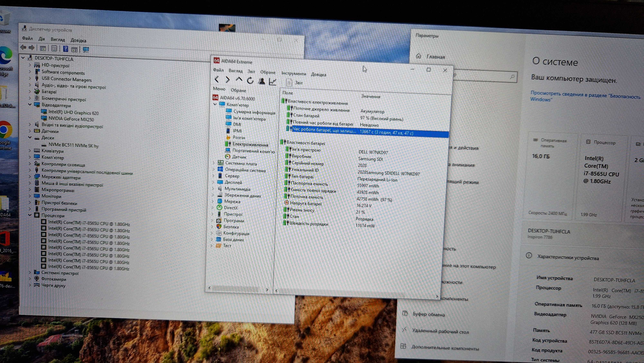Select Фотокамери in Device Manager

[54, 279]
